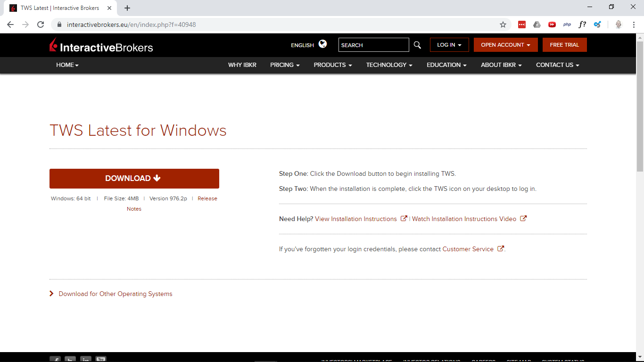Open the YouTube footer icon
644x362 pixels.
click(x=101, y=359)
